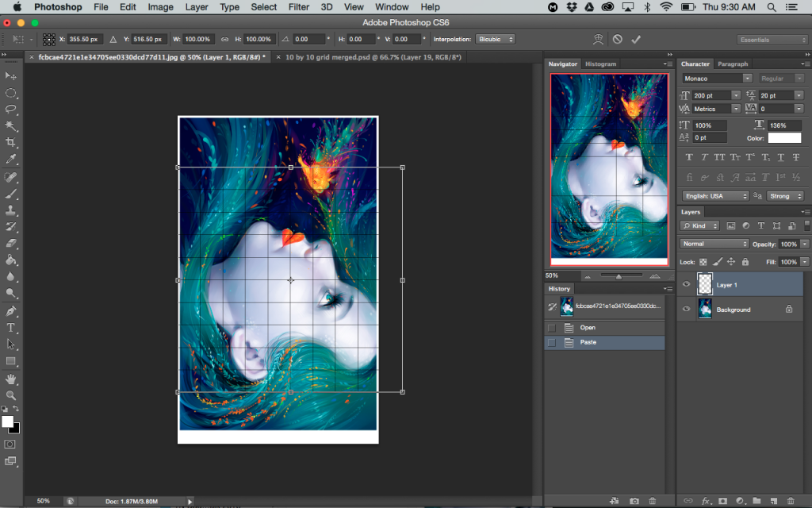The image size is (812, 508).
Task: Select the Elliptical Marquee tool
Action: click(x=10, y=94)
